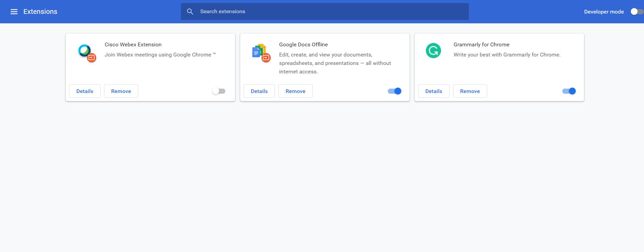Click the Google Docs Offline icon

tap(261, 53)
